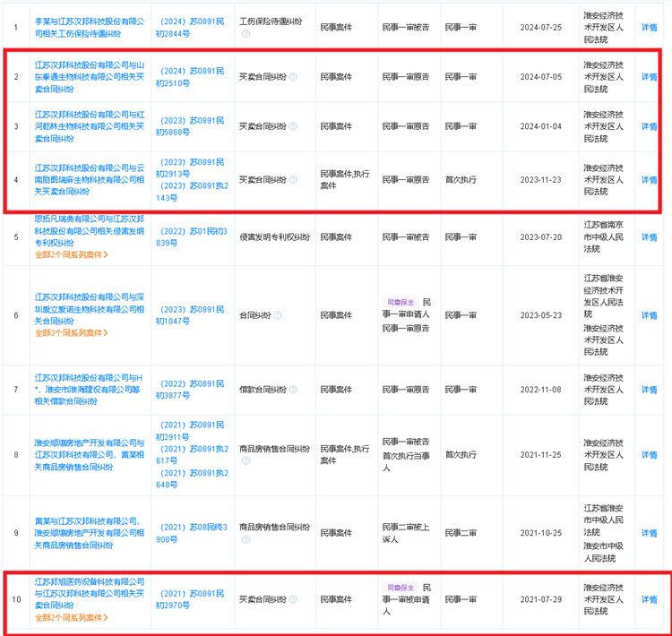Open case title 江苏邦旭医药设备科技有限公司 dispute
The width and height of the screenshot is (672, 636).
pyautogui.click(x=90, y=594)
